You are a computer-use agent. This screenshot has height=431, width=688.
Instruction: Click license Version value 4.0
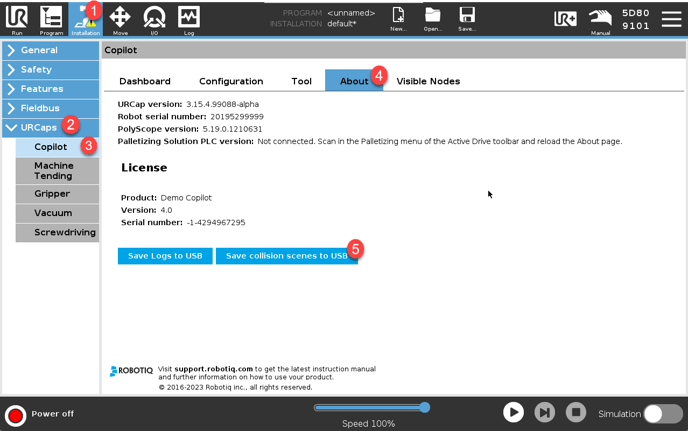(166, 210)
